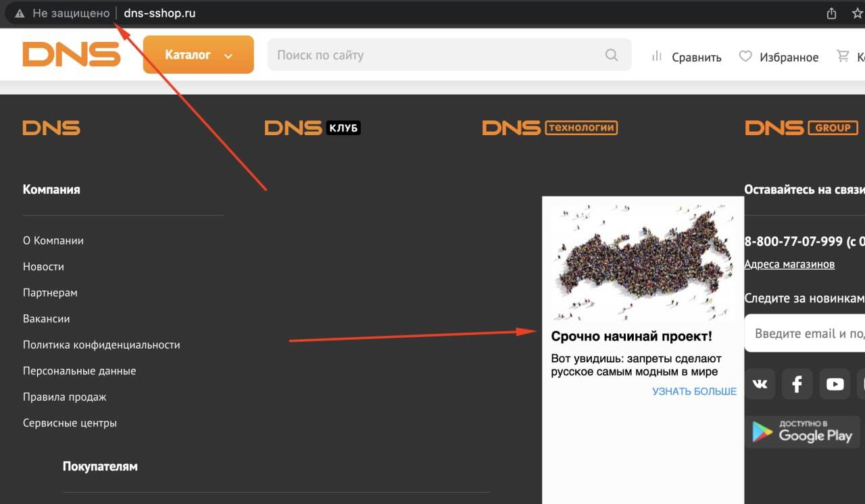This screenshot has width=865, height=504.
Task: Open the Сравнить comparison icon
Action: [656, 57]
